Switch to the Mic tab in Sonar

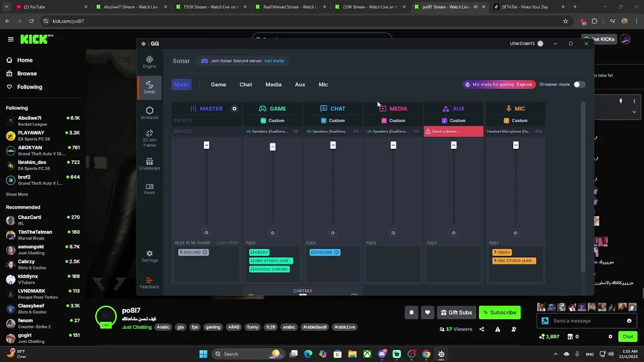click(323, 84)
